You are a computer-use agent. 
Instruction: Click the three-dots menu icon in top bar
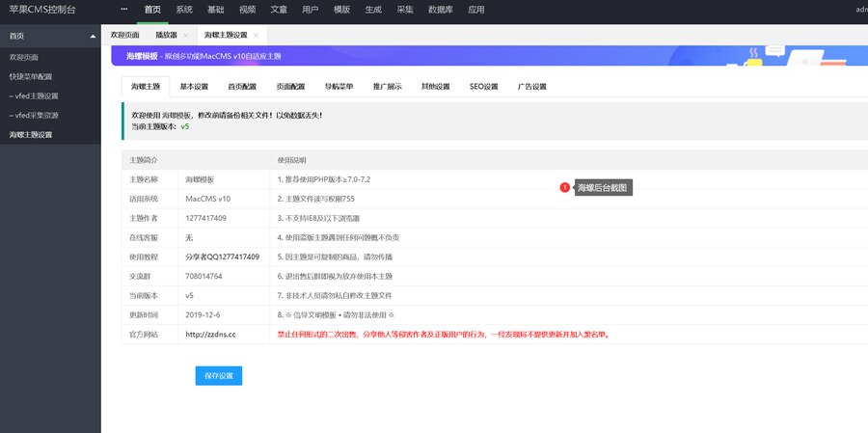[123, 10]
